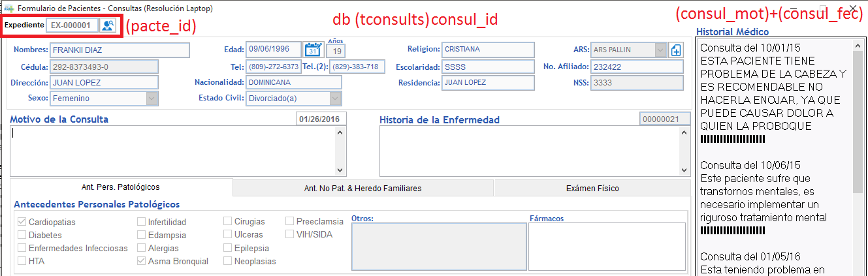
Task: Check the Preeclamsia option
Action: (x=290, y=222)
